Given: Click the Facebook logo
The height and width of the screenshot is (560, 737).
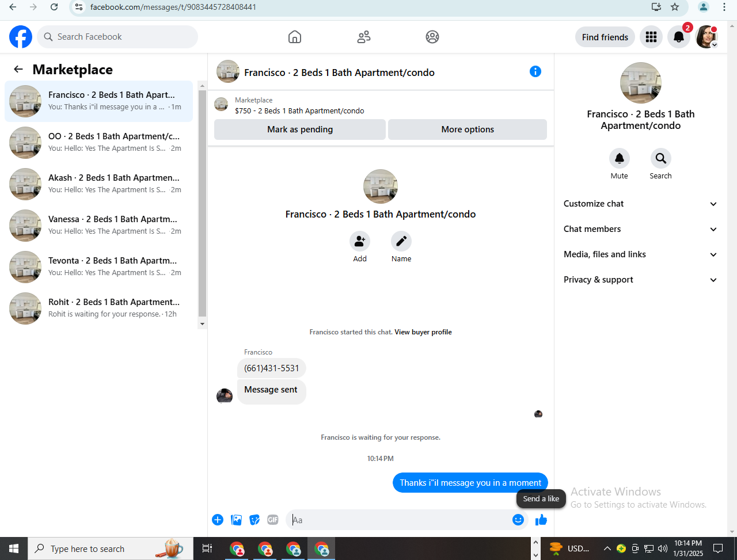Looking at the screenshot, I should coord(21,37).
